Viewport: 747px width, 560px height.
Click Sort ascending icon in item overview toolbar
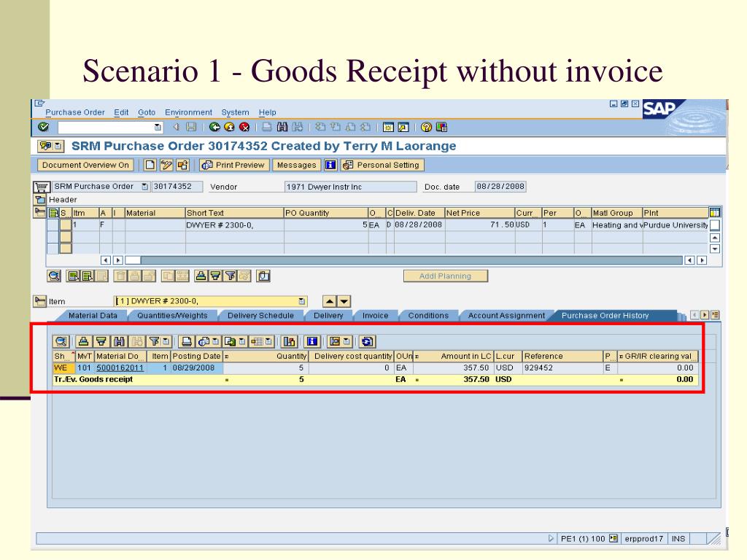(x=201, y=276)
